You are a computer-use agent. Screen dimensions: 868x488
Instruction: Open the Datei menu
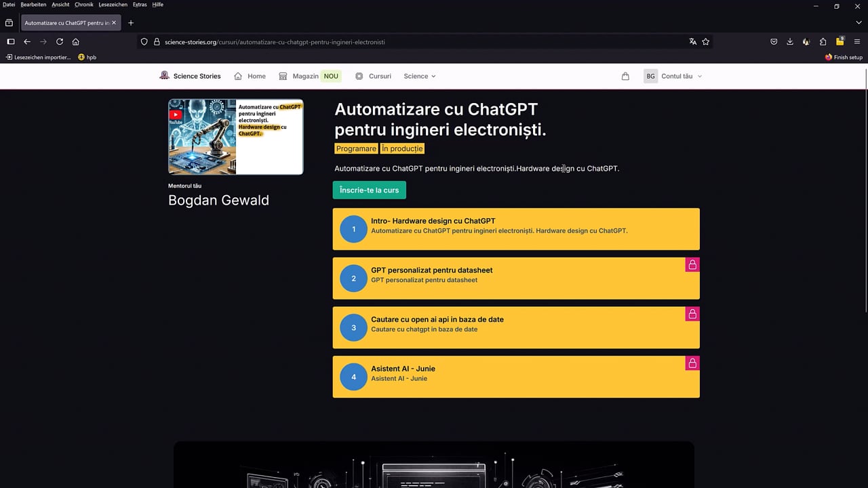[x=9, y=5]
